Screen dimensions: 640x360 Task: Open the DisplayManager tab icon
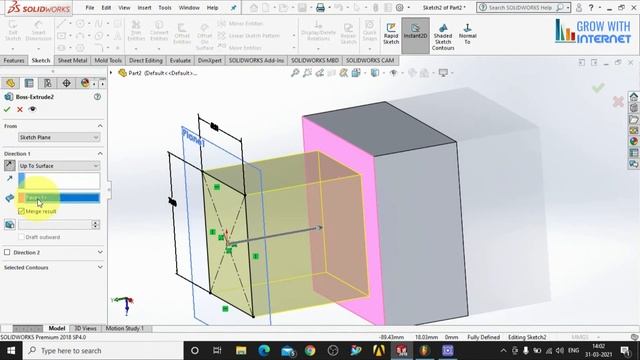click(x=85, y=83)
